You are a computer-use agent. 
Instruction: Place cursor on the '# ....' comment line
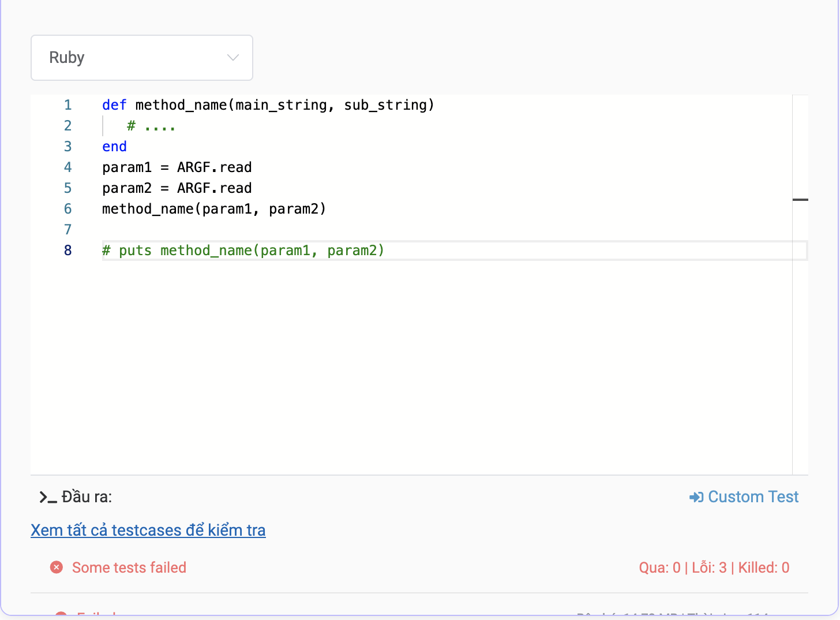pos(151,126)
